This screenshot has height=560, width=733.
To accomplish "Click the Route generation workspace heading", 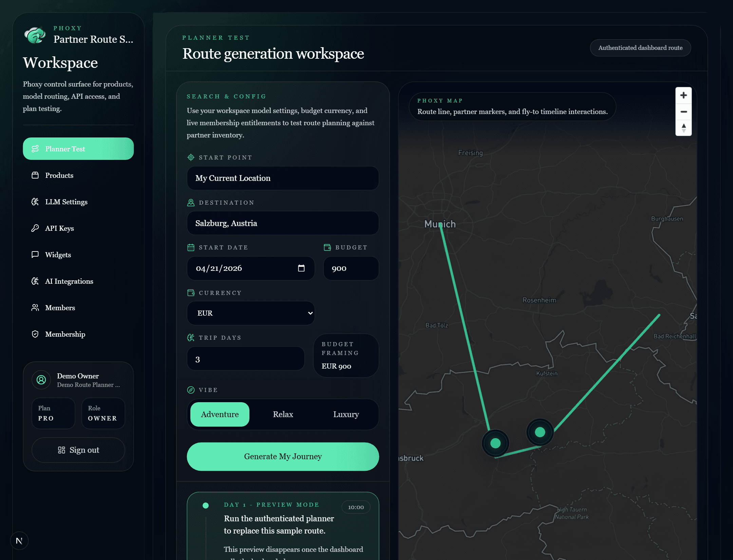I will [x=273, y=54].
